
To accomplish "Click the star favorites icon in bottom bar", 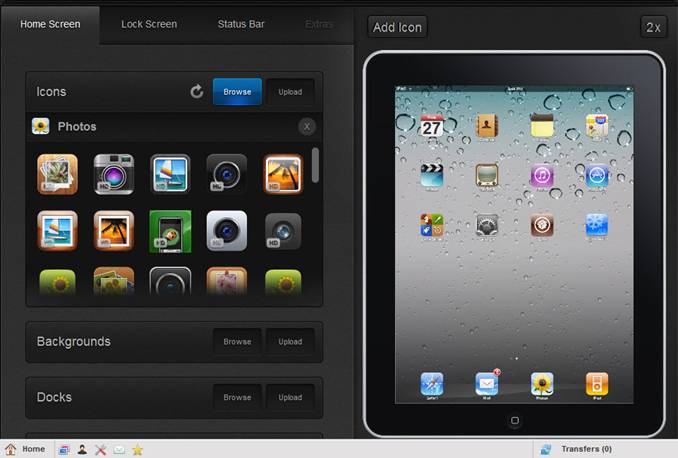I will coord(138,450).
